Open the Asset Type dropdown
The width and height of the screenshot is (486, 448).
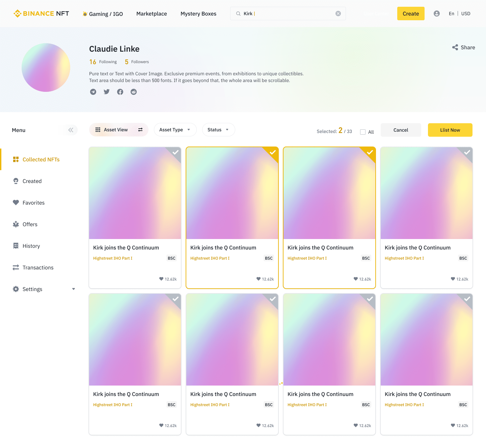coord(175,130)
